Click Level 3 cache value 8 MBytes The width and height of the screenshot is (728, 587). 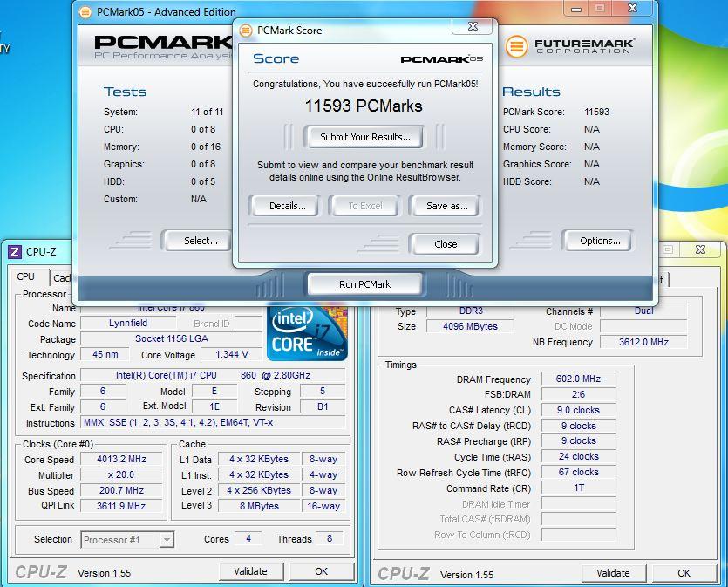[259, 506]
